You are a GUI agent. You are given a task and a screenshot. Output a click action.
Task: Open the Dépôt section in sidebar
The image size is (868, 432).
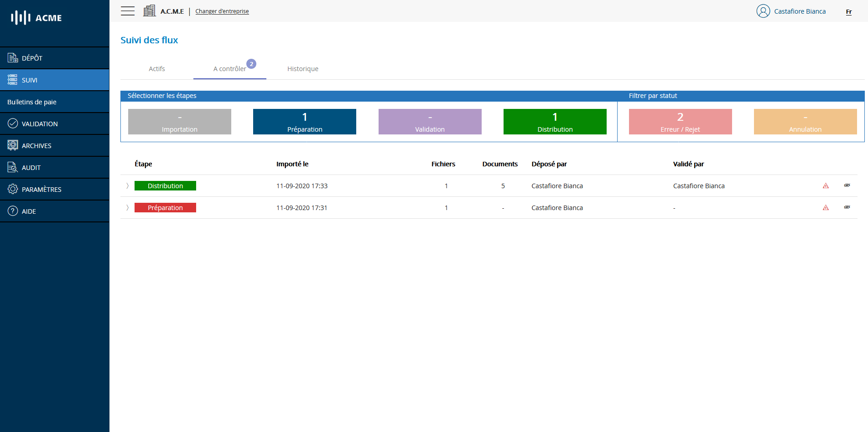(x=32, y=58)
